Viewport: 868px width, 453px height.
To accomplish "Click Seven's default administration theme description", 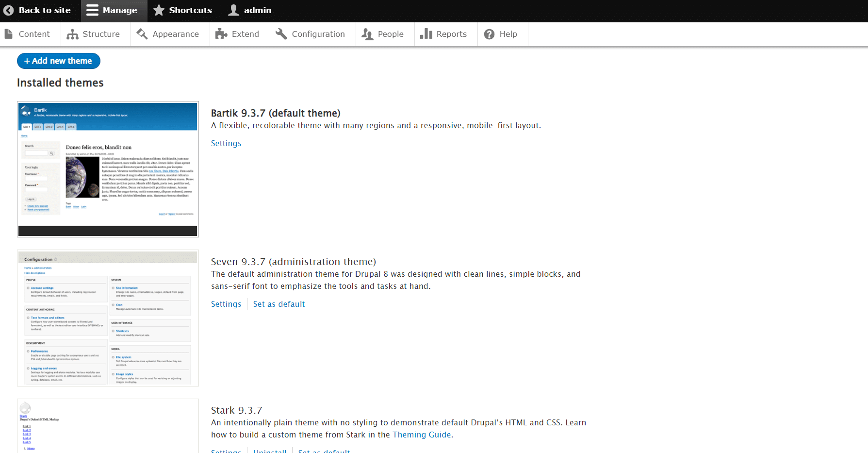I will click(x=396, y=280).
